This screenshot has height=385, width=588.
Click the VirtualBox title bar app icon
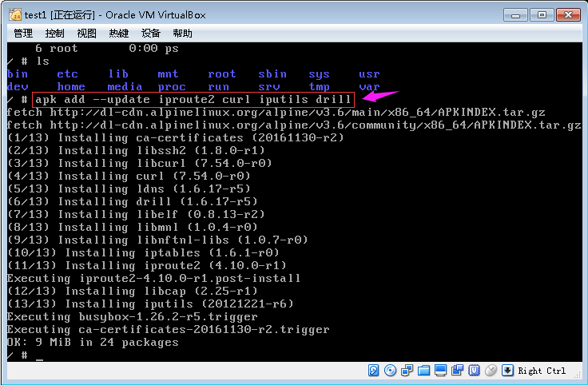coord(15,15)
